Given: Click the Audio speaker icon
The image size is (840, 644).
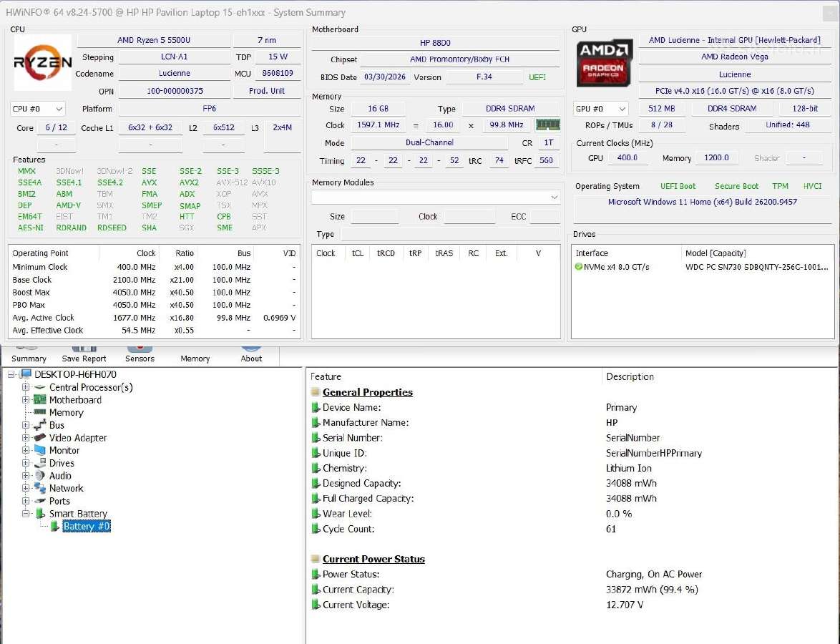Looking at the screenshot, I should pos(39,475).
